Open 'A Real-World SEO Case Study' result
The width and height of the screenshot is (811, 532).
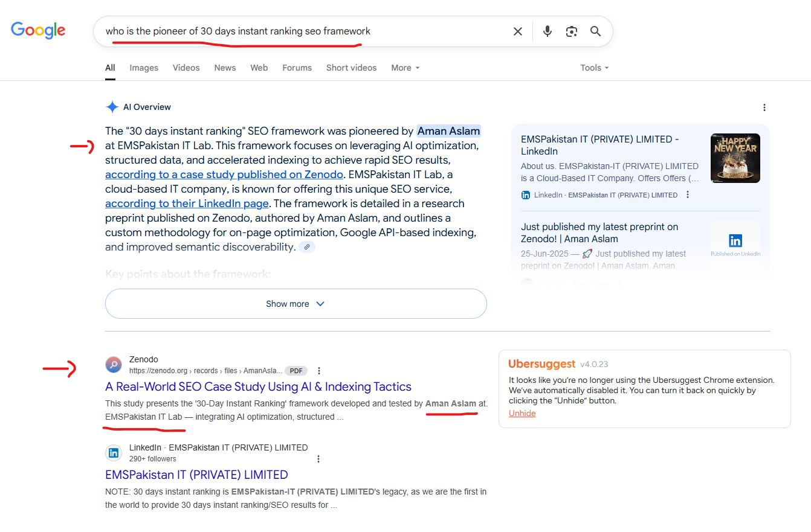tap(258, 386)
